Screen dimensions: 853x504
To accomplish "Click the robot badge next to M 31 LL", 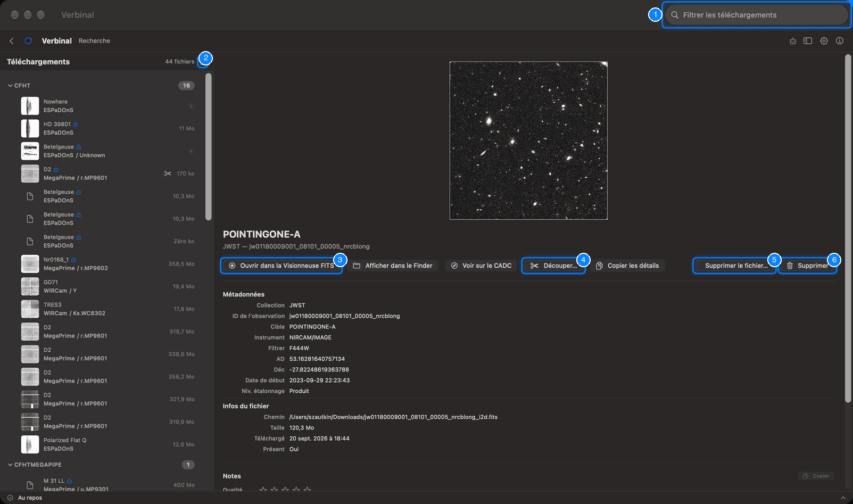I will 69,481.
